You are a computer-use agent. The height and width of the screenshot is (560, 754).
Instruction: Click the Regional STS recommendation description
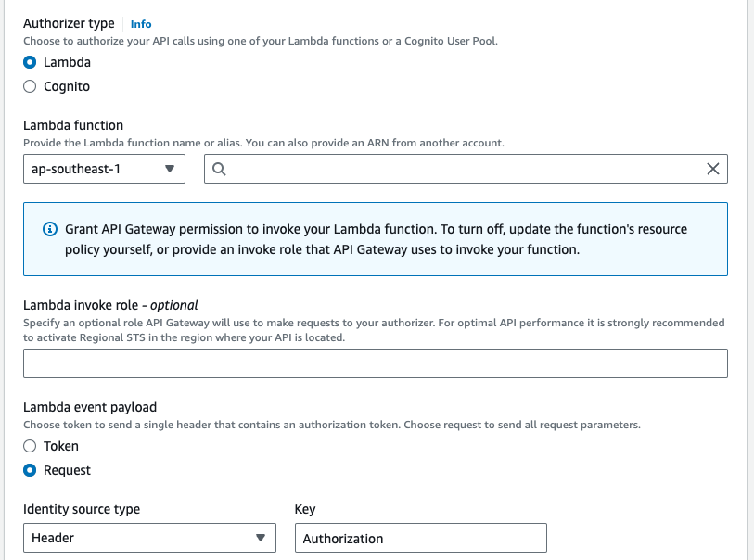click(374, 330)
